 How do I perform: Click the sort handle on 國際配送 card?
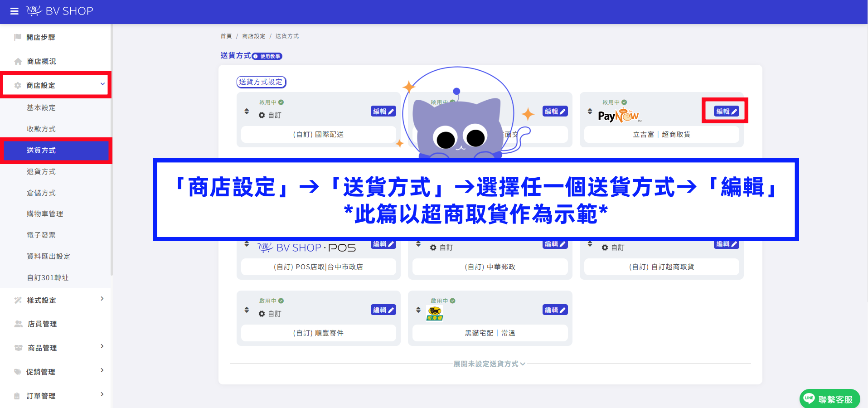click(247, 111)
